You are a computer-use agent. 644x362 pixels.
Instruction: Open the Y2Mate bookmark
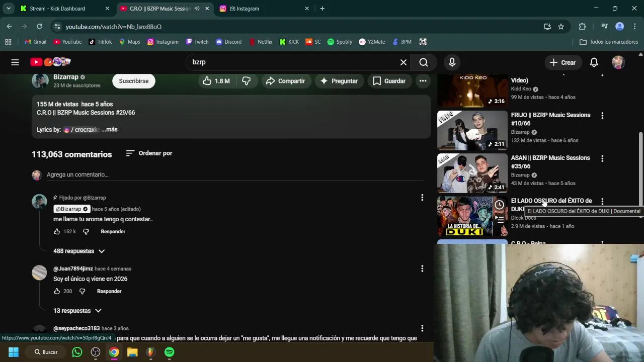tap(372, 42)
